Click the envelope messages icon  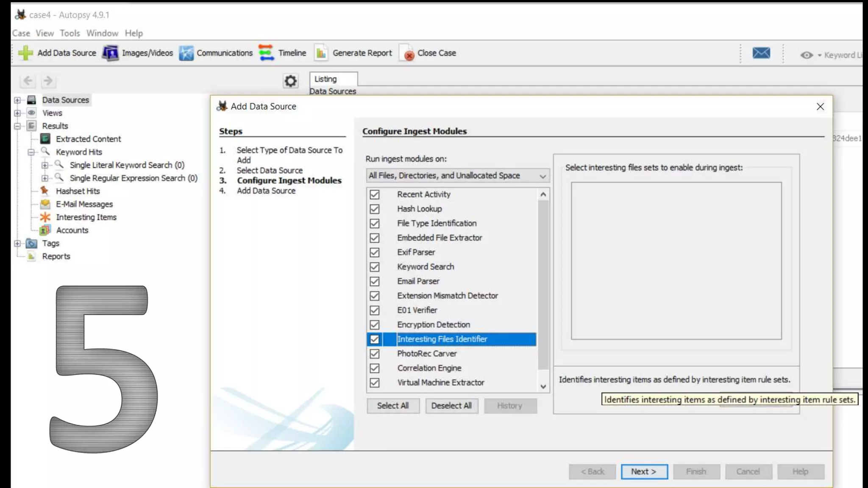(761, 53)
